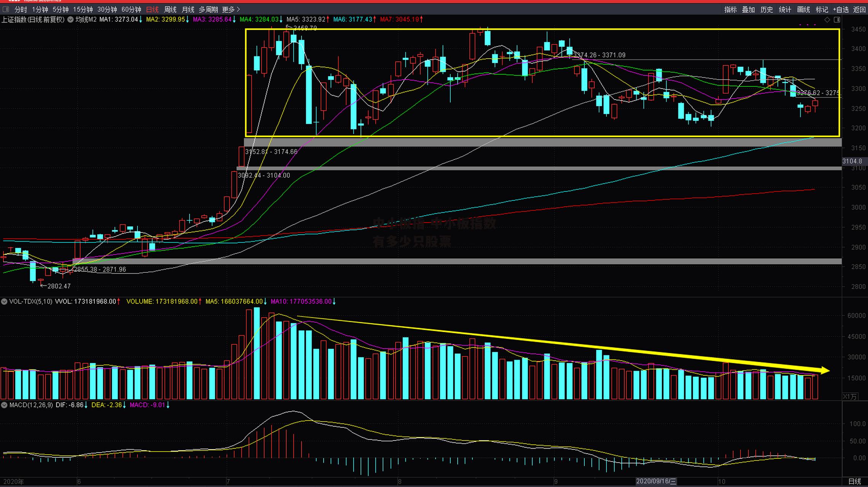The height and width of the screenshot is (487, 868).
Task: Click the green MA4: 3284.03 label
Action: (259, 19)
